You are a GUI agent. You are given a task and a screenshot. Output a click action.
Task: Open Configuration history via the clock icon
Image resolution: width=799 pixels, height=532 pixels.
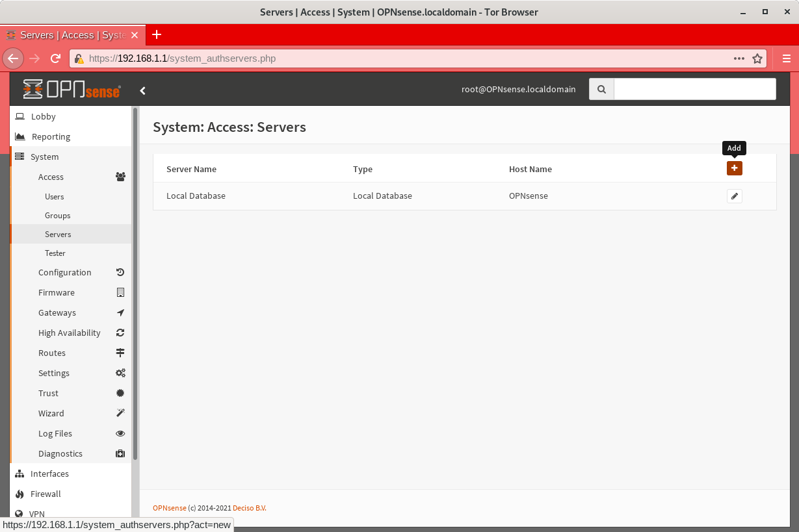[x=120, y=272]
